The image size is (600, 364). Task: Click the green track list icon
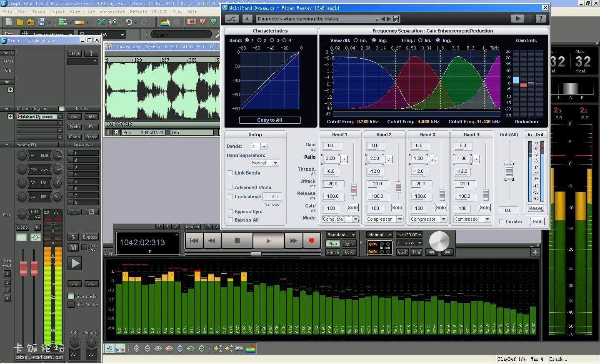[63, 22]
